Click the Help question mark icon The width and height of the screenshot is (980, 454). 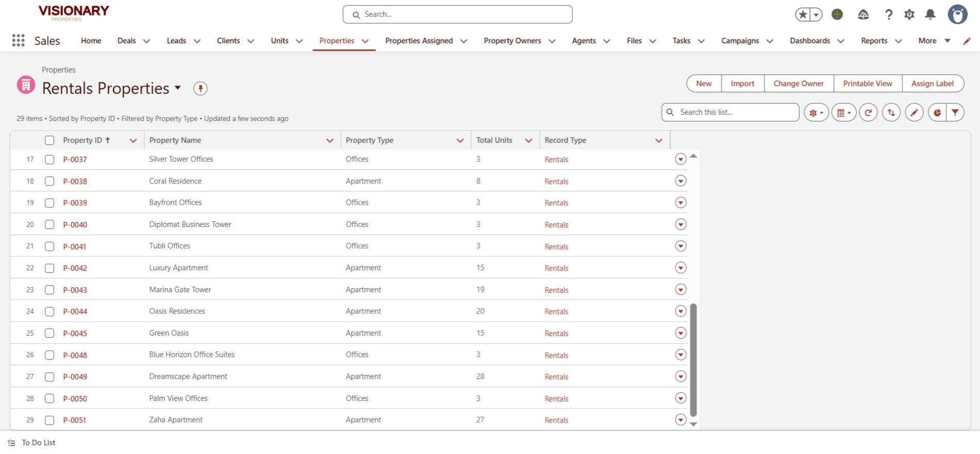click(889, 14)
